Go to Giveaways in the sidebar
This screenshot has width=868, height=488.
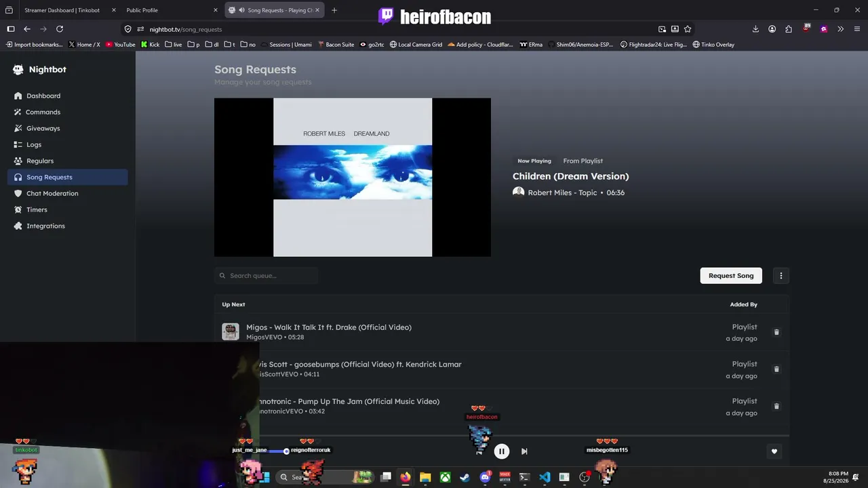click(x=43, y=128)
